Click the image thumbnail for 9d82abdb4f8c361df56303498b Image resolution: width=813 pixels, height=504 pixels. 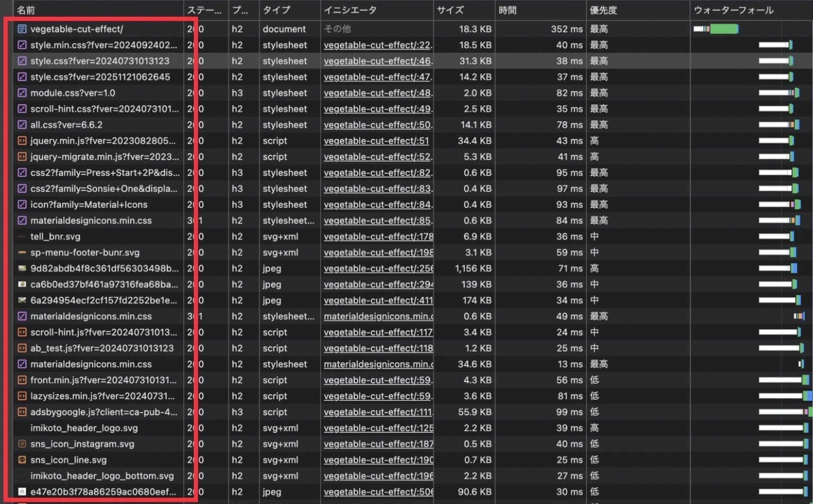click(x=22, y=268)
